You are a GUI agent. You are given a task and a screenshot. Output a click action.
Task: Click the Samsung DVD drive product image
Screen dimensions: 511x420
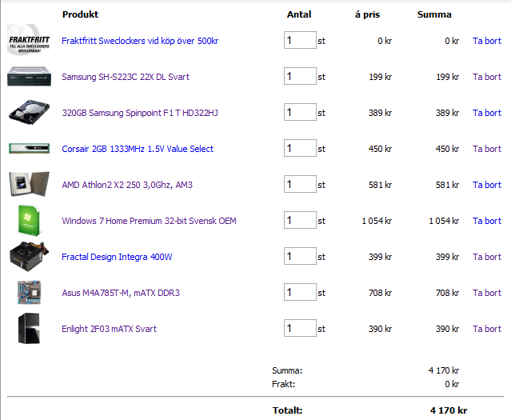pos(29,77)
